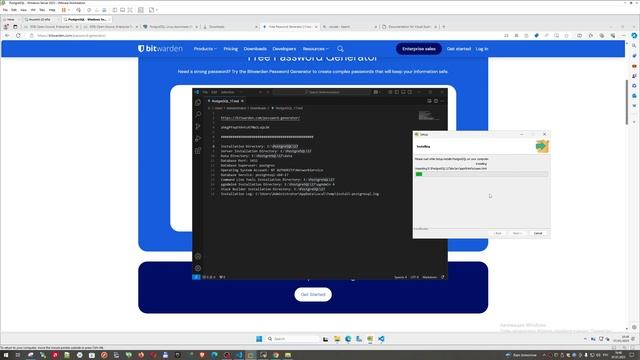Select the PostgreSQL_17 markdown editor tab in VS Code
Screen dimensions: 640x360
pos(225,101)
